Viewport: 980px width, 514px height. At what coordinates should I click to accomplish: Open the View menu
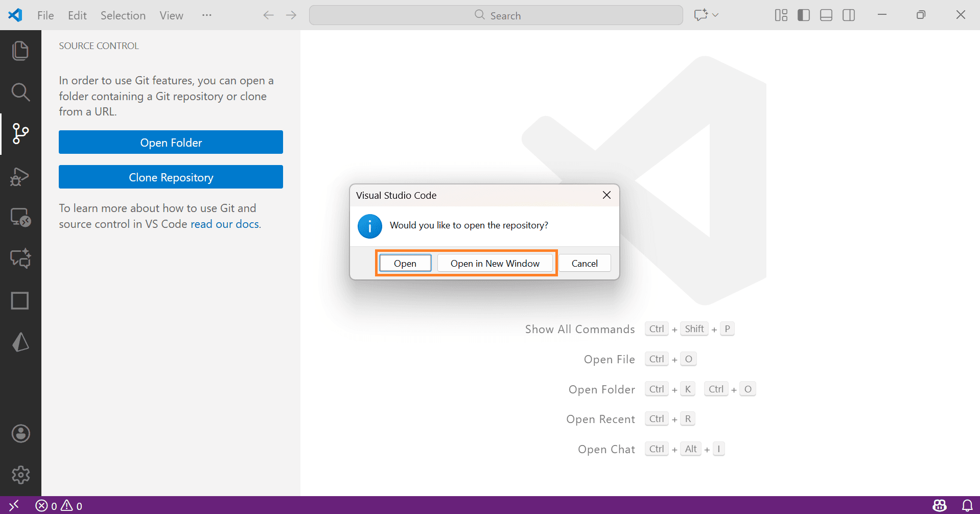171,15
